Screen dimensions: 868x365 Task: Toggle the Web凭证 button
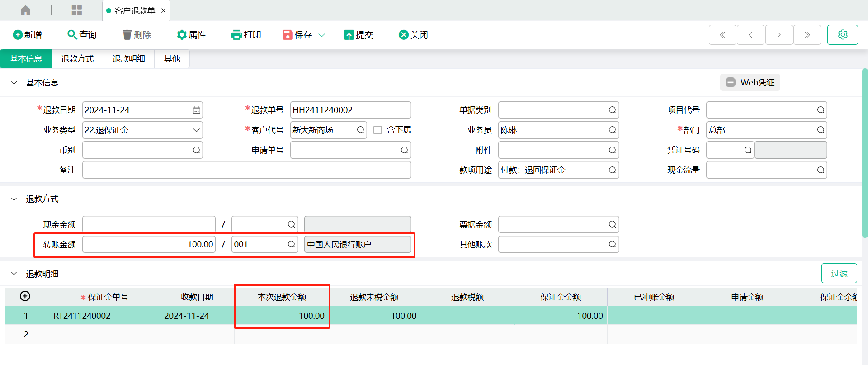point(750,82)
